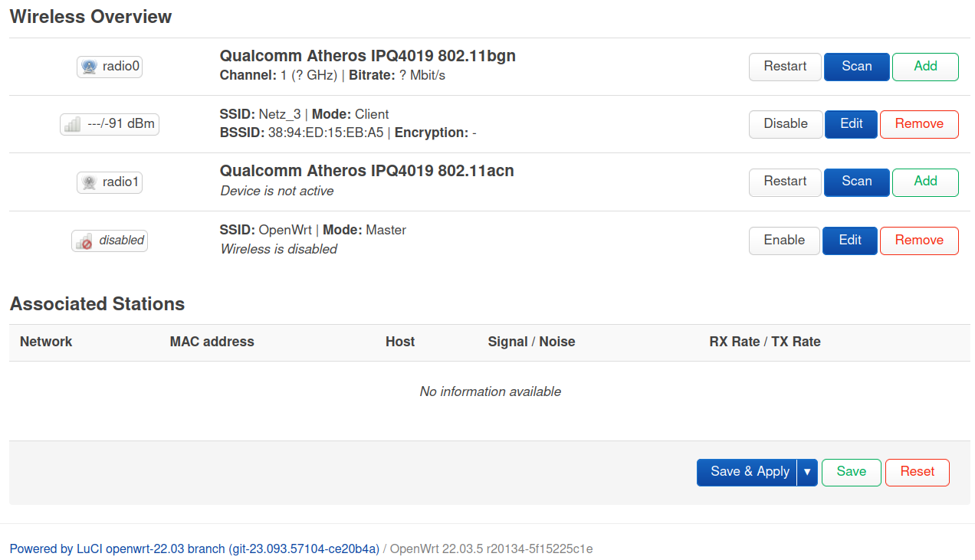The image size is (975, 560).
Task: Open the Powered by LuCI openwrt-22.03 link
Action: tap(195, 549)
